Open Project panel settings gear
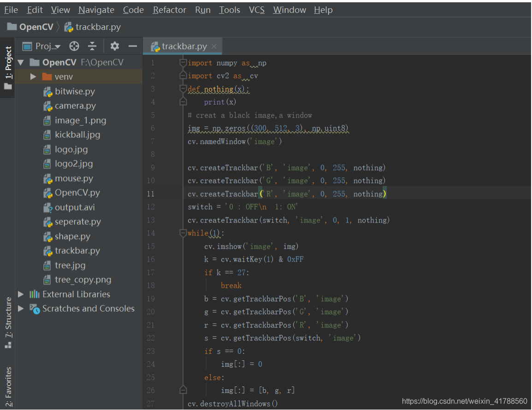Image resolution: width=532 pixels, height=410 pixels. click(115, 46)
